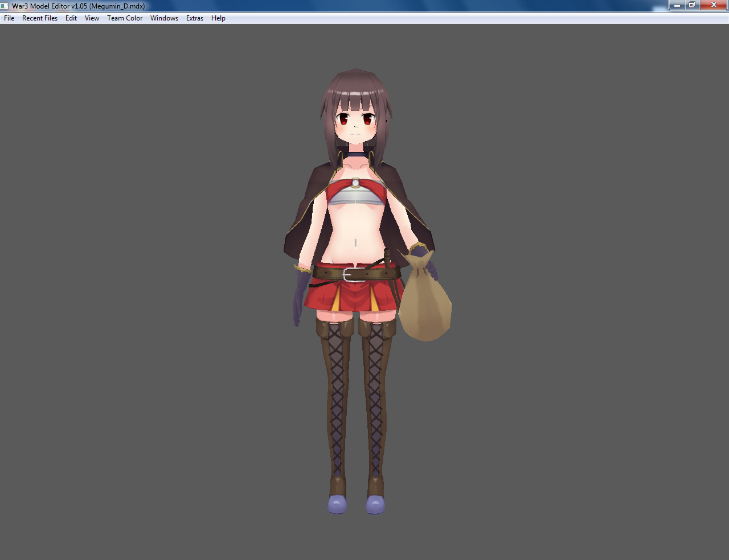Open the Extras menu
The image size is (729, 560).
195,18
